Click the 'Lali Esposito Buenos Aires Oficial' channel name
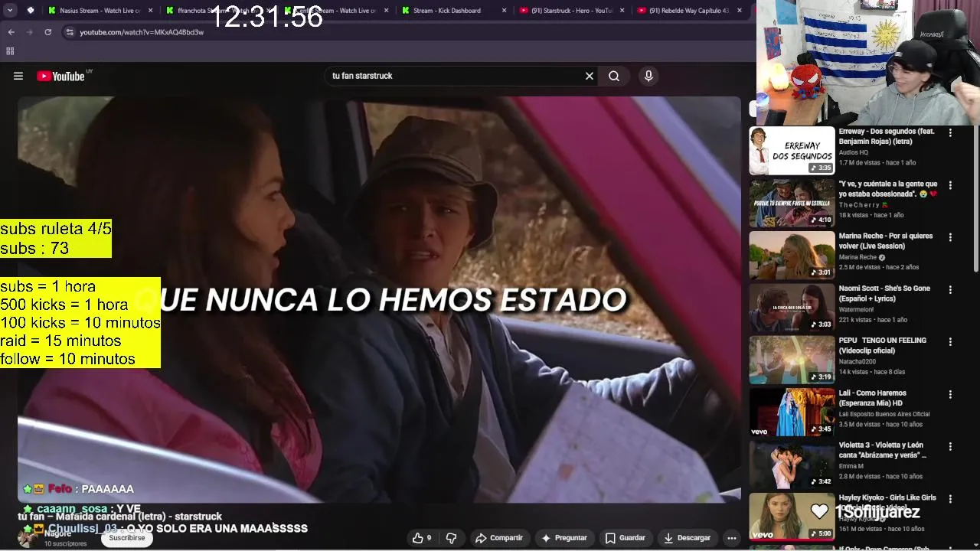Screen dimensions: 980x551 884,414
